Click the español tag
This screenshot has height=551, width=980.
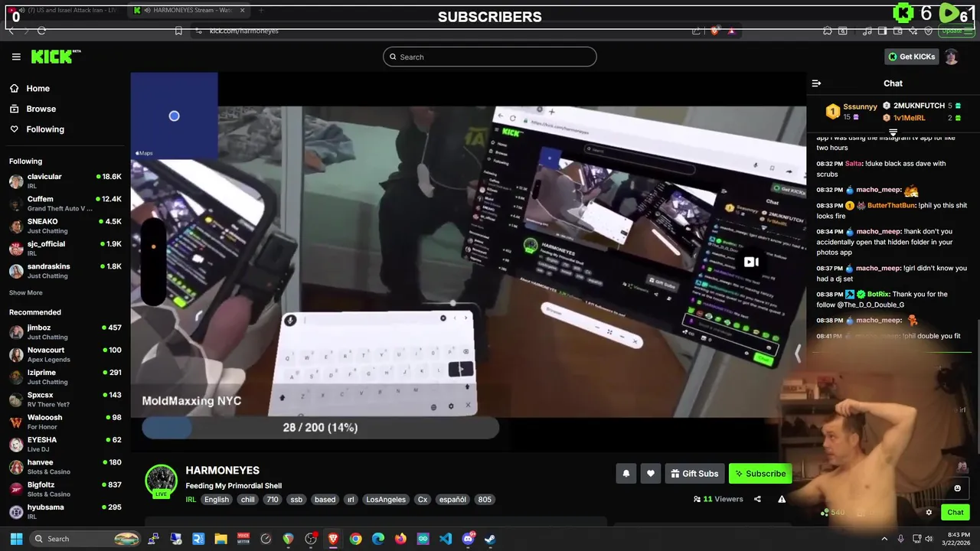coord(452,499)
